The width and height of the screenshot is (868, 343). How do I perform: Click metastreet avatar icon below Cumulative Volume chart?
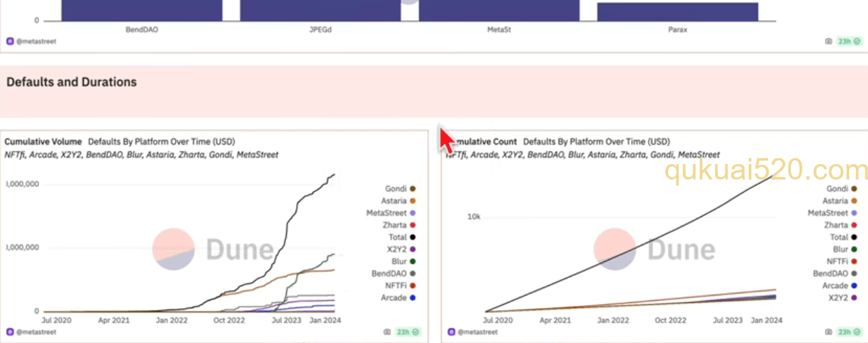(10, 332)
